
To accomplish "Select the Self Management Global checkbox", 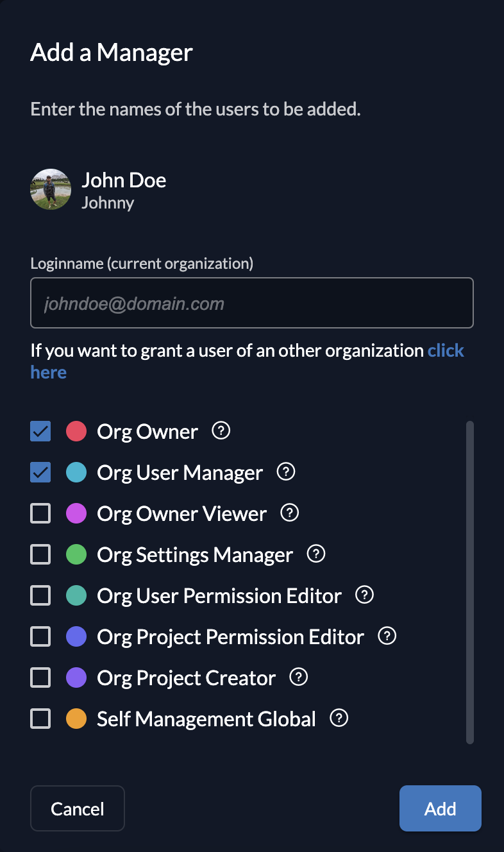I will point(40,719).
